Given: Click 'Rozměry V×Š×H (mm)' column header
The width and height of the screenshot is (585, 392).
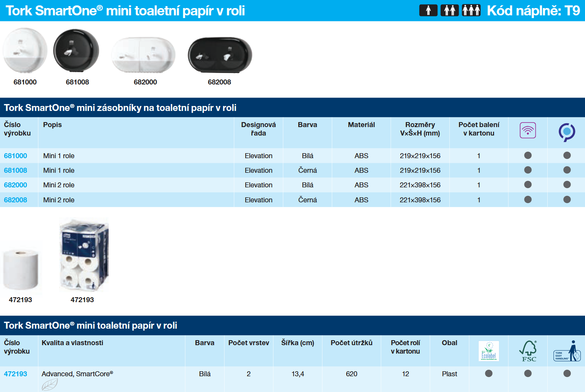Looking at the screenshot, I should (x=420, y=129).
